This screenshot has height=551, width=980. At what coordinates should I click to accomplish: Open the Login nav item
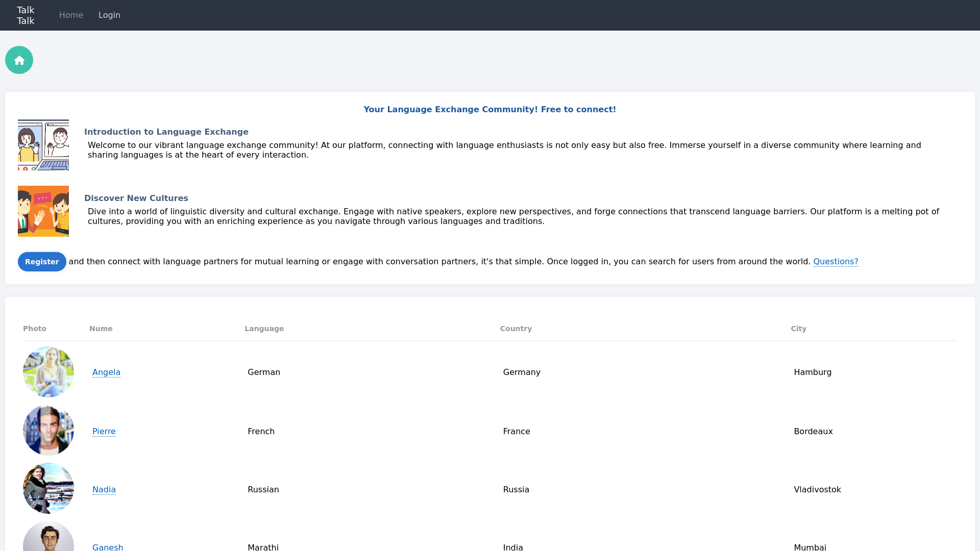click(109, 15)
